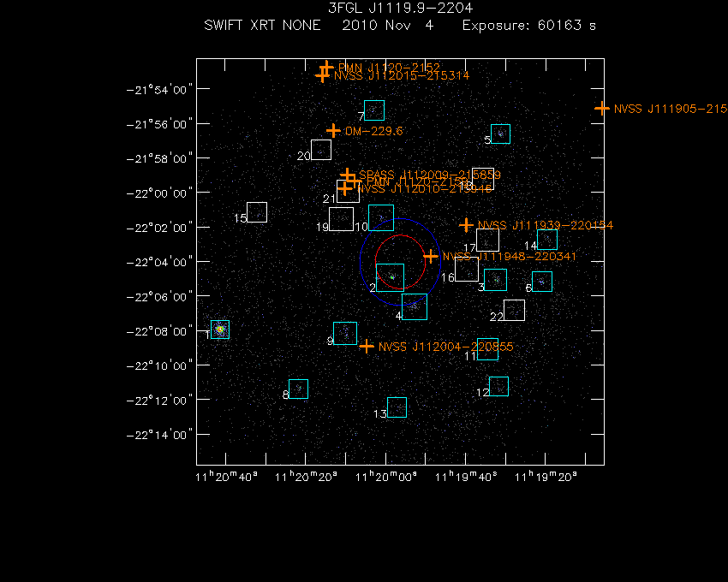Select white box labeled source 16
This screenshot has height=582, width=728.
point(467,270)
